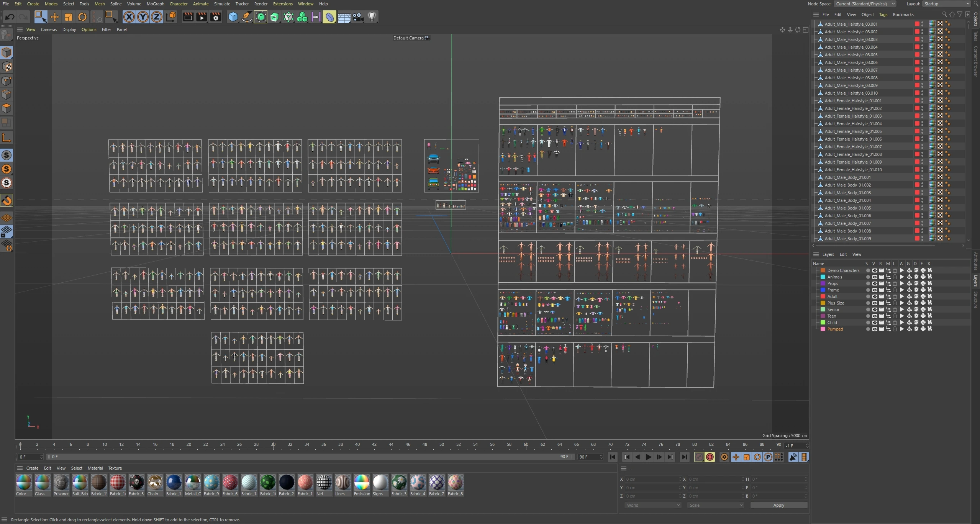Toggle lock icon for Props layer
Screen dimensions: 980x524
point(895,283)
